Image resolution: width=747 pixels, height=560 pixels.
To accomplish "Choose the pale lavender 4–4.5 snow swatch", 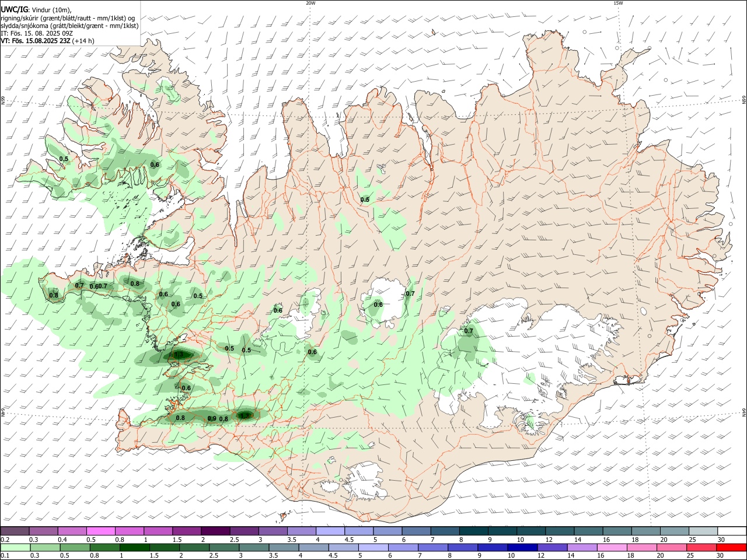I will point(330,531).
